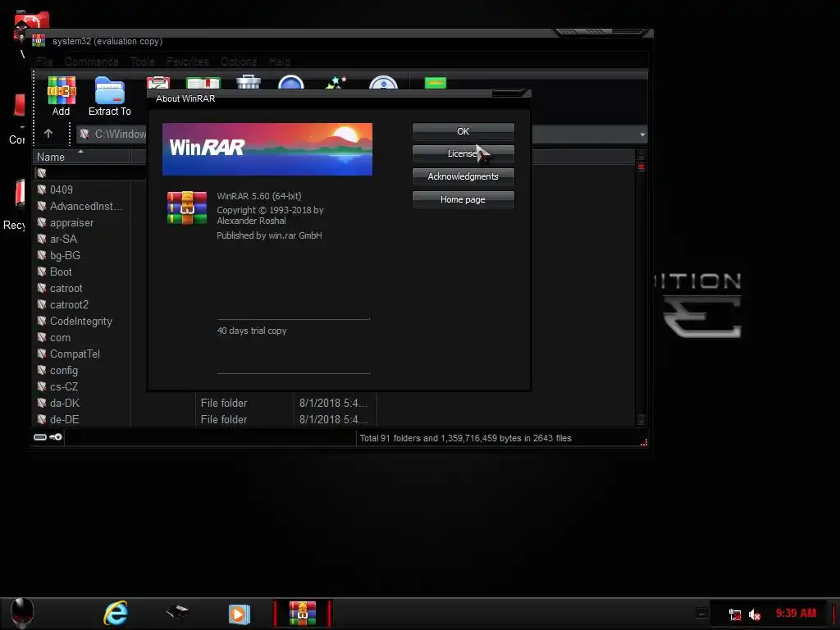Screen dimensions: 840x630
Task: Click the Acknowledgments button
Action: tap(463, 176)
